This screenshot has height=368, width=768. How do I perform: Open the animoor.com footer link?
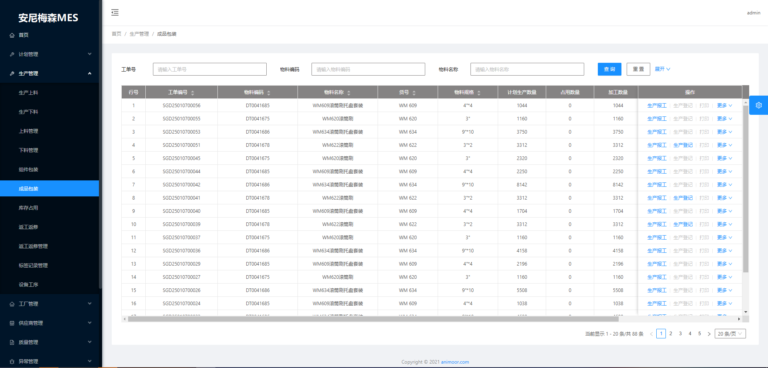pos(455,362)
